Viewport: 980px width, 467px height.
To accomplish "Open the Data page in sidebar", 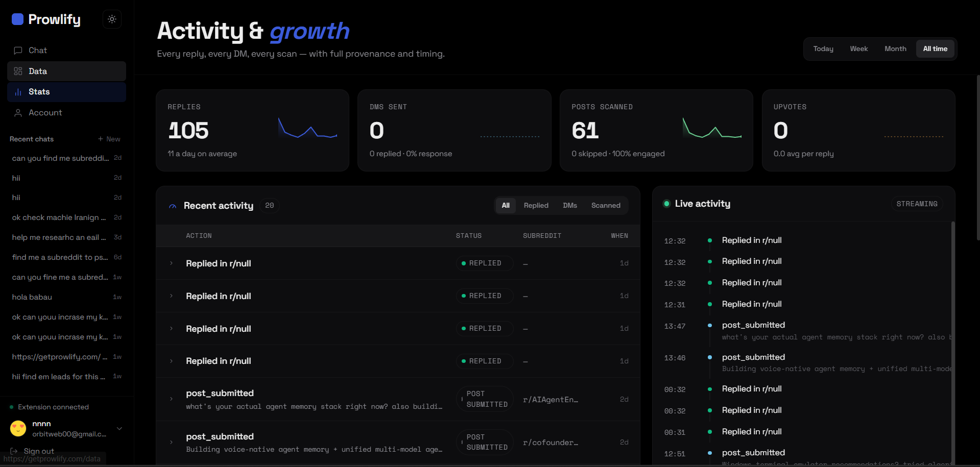I will point(66,71).
